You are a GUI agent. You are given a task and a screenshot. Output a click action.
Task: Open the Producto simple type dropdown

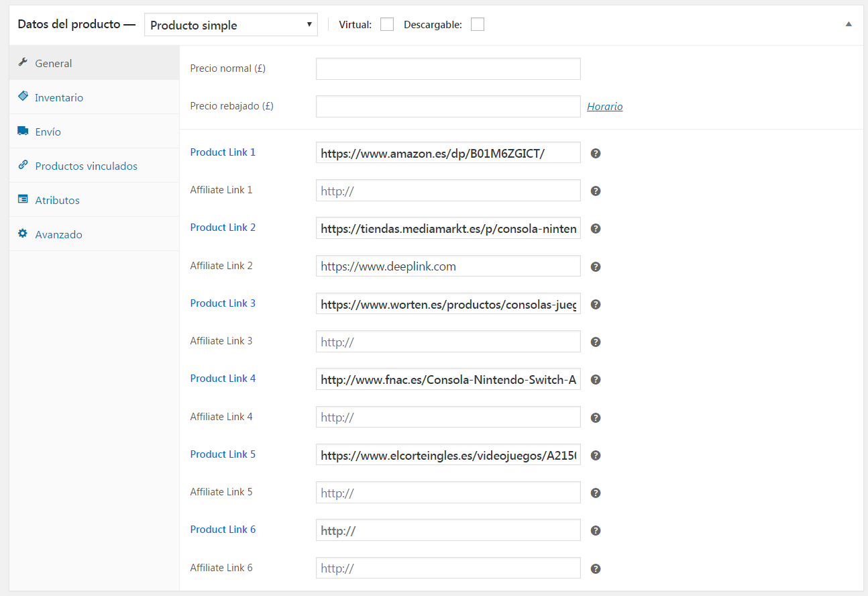231,26
